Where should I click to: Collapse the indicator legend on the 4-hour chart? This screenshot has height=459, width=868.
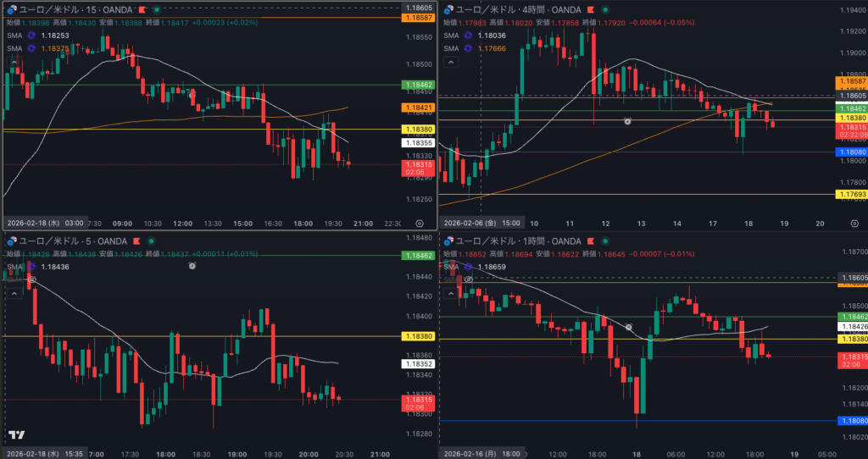coord(451,62)
